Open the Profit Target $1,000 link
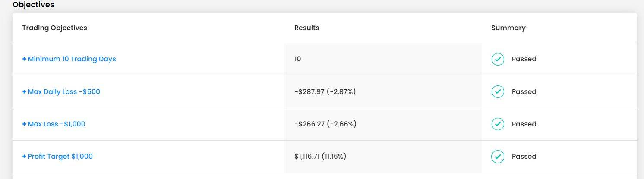 coord(60,157)
